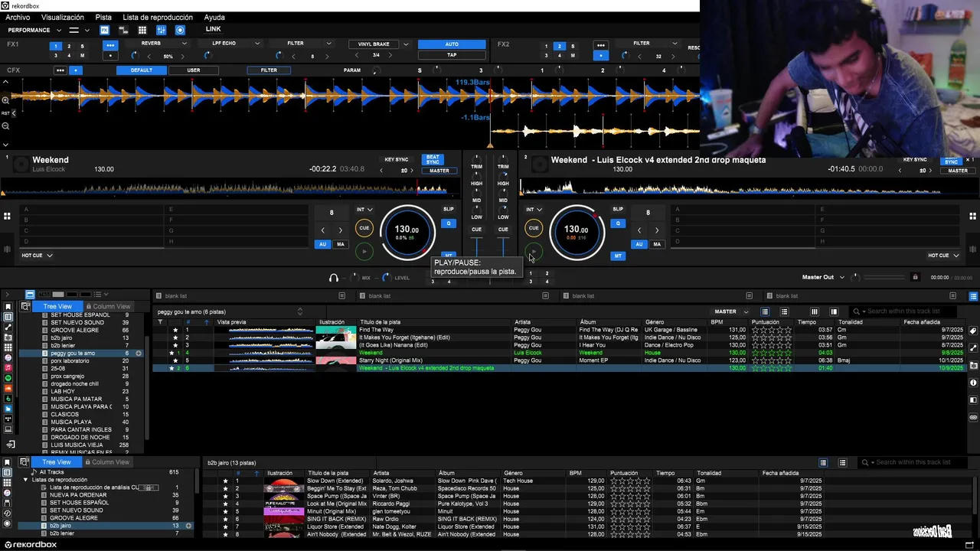Toggle master tempo MT on deck 2
Image resolution: width=980 pixels, height=551 pixels.
tap(618, 256)
